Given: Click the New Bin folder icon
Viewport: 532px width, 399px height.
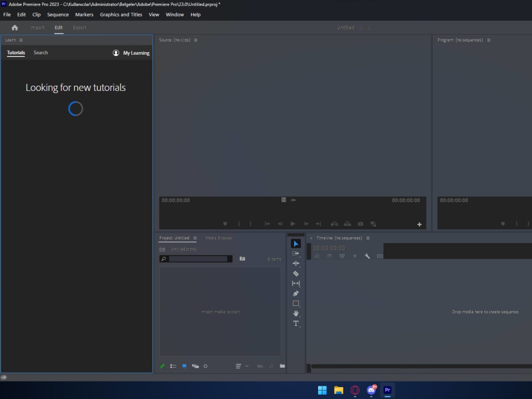Looking at the screenshot, I should [x=282, y=366].
